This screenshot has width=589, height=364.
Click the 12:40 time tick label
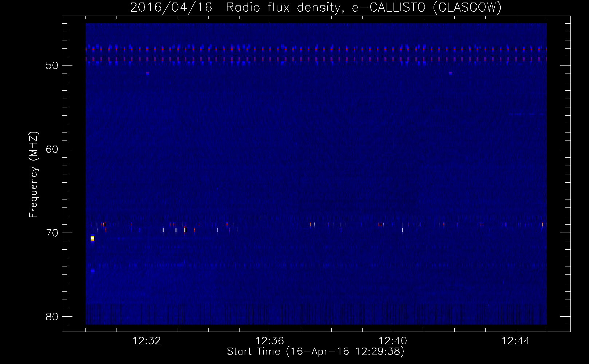[393, 341]
